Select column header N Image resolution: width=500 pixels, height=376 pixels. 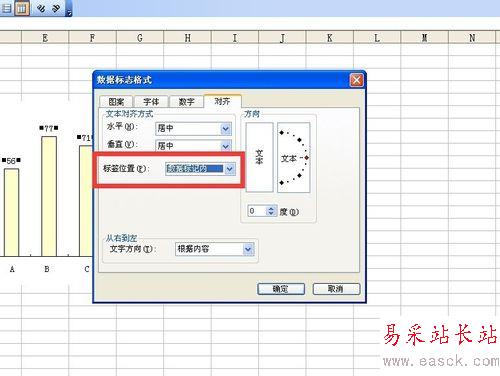(x=472, y=38)
